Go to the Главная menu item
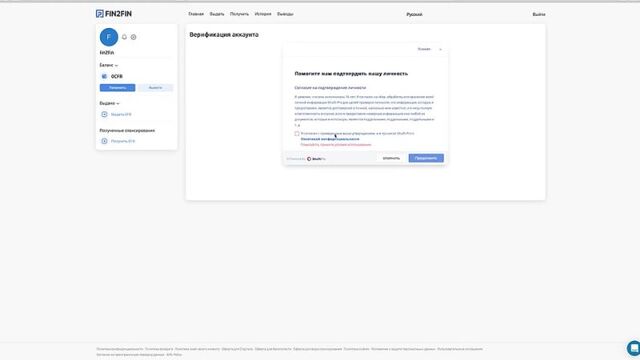The width and height of the screenshot is (640, 360). coord(196,14)
